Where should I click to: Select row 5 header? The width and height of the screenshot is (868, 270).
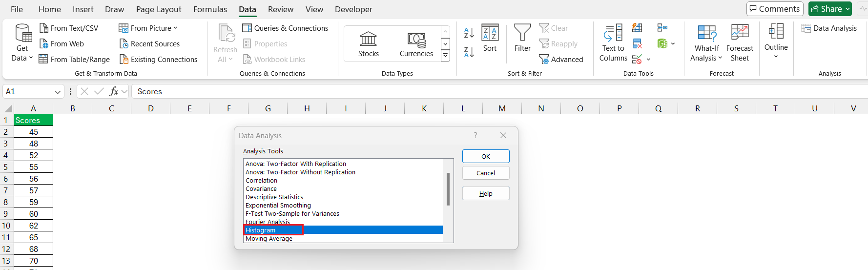point(6,167)
